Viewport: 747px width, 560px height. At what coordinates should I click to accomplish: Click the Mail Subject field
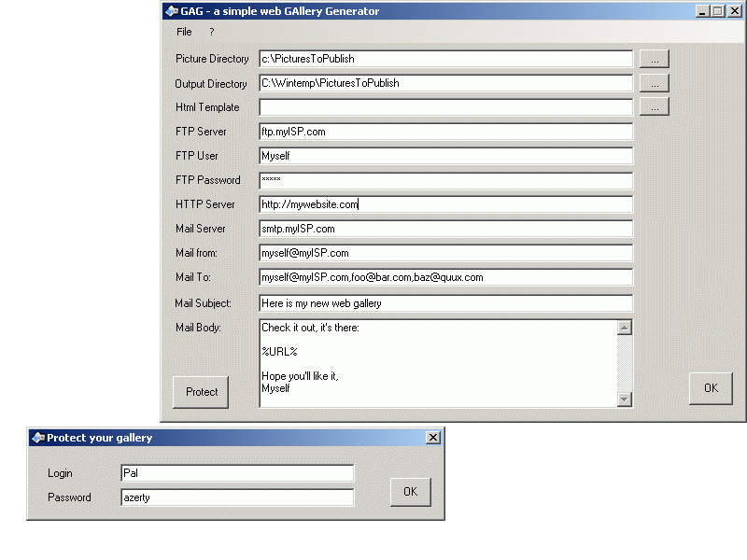click(x=446, y=303)
